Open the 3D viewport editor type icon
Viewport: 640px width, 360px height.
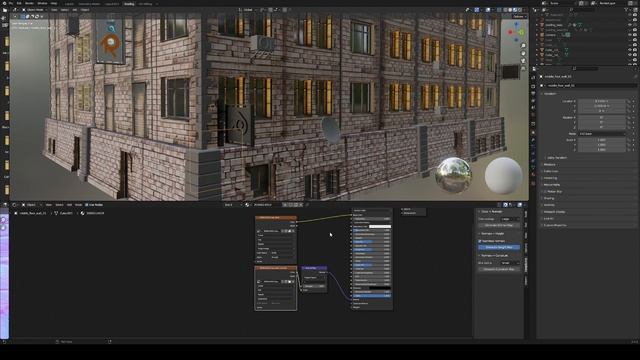pos(16,10)
